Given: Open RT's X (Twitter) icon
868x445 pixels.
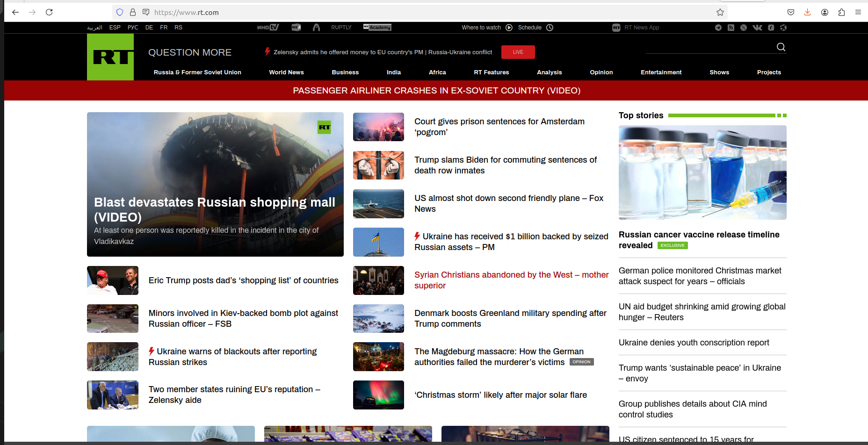Looking at the screenshot, I should [744, 28].
